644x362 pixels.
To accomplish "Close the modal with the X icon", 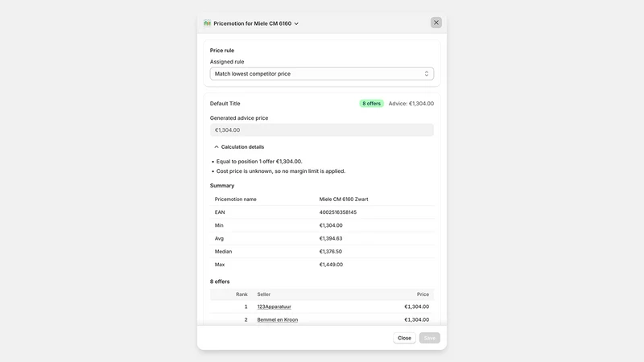I will pos(436,23).
